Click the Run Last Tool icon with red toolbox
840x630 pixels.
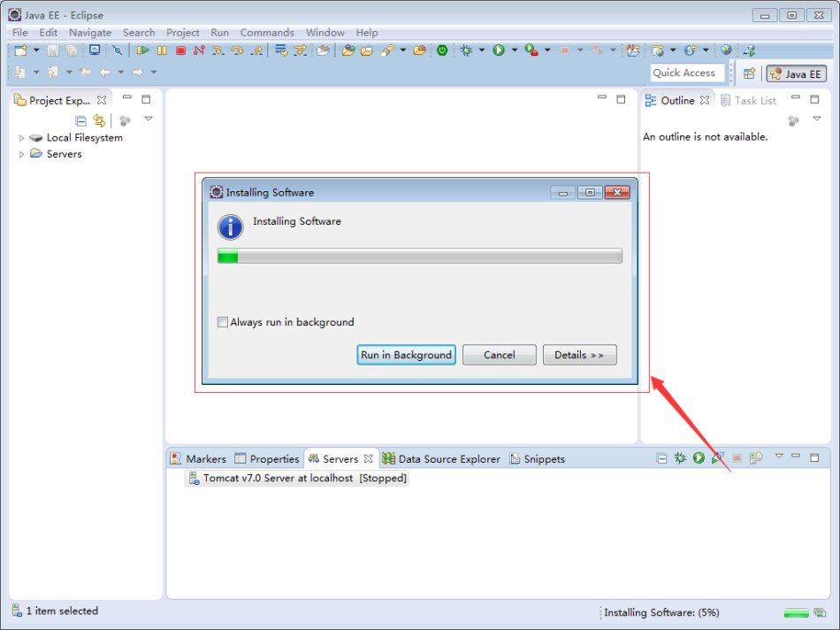pos(531,50)
